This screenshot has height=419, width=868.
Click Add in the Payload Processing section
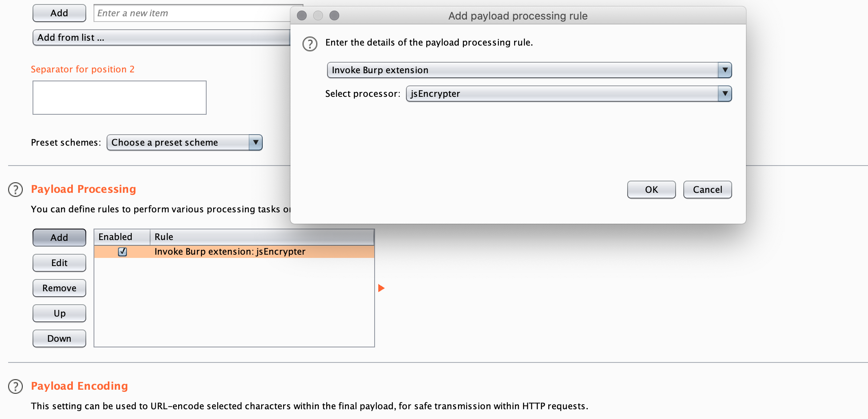tap(59, 238)
